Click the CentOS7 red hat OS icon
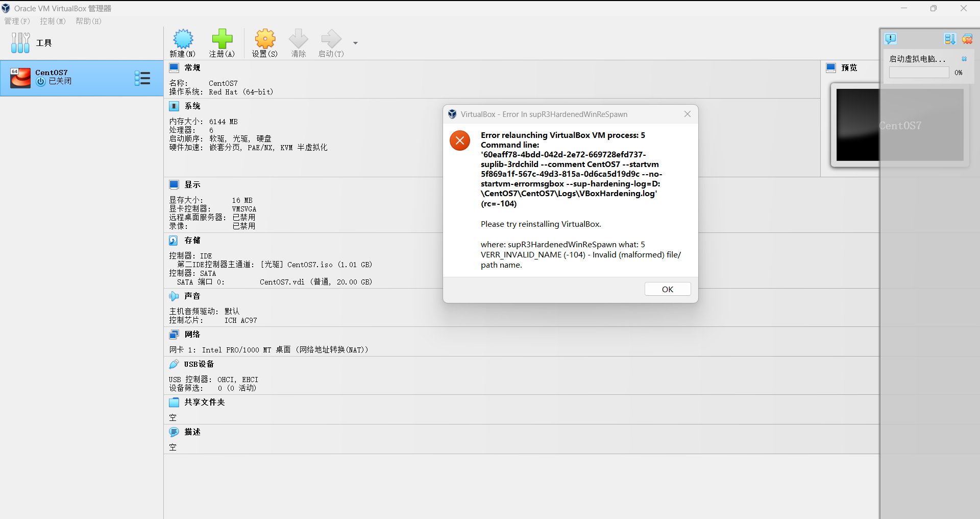This screenshot has width=980, height=519. tap(20, 78)
